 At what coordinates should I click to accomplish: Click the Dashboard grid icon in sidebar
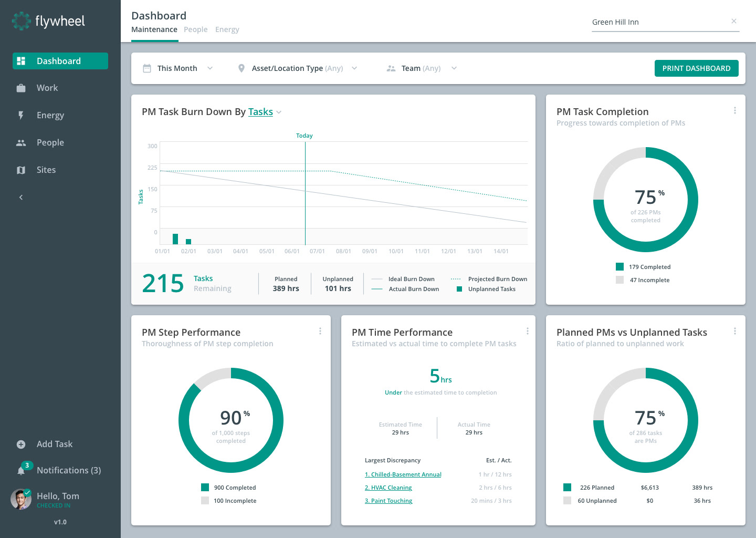(x=21, y=61)
